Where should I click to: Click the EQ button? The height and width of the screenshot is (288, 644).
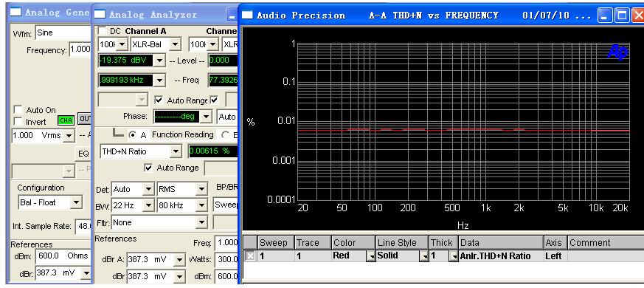pos(84,154)
